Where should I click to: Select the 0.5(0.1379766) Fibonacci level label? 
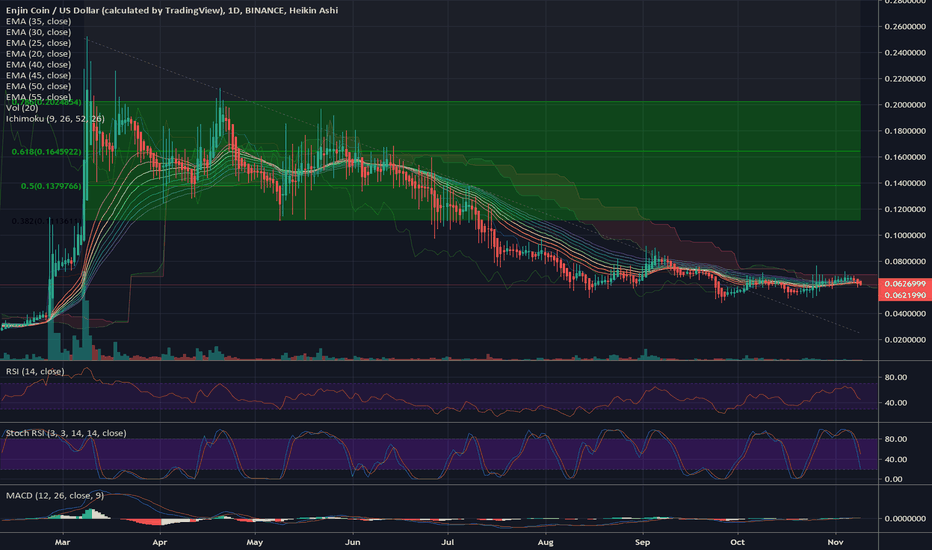click(51, 186)
